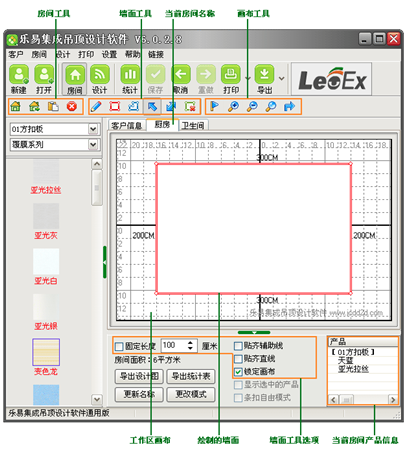The width and height of the screenshot is (410, 450).
Task: Select 天蓝 in the 产品 list
Action: pos(345,360)
